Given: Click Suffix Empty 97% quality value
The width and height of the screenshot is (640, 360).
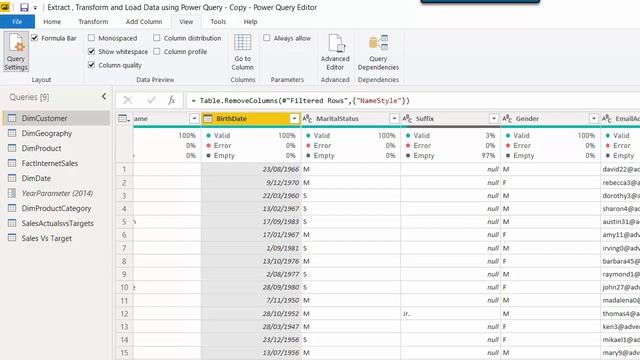Looking at the screenshot, I should [x=488, y=156].
